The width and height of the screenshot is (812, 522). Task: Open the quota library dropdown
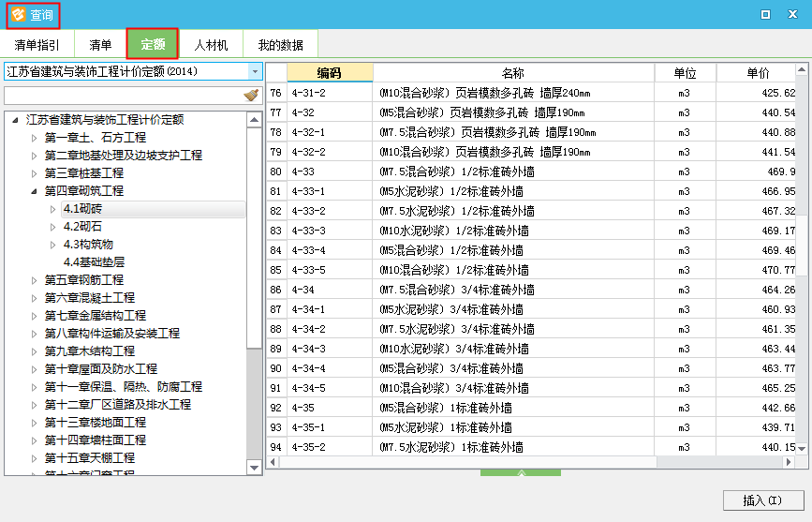255,71
